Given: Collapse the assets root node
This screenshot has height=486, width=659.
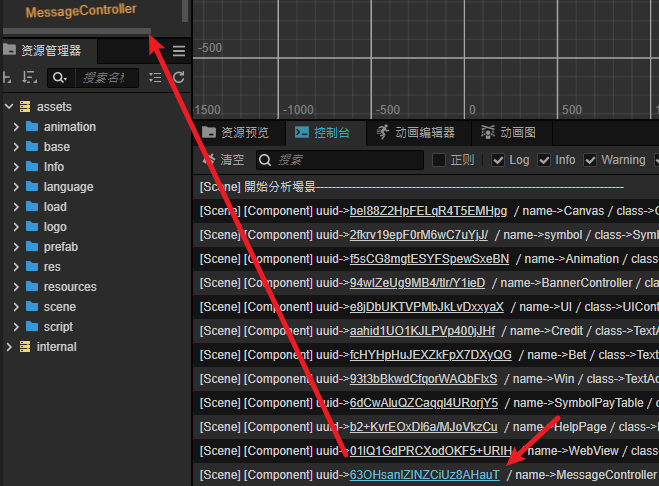Looking at the screenshot, I should (x=9, y=107).
